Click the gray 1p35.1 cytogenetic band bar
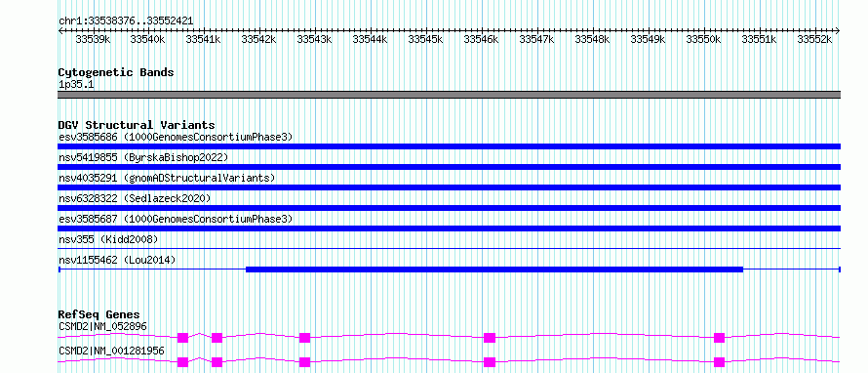868x373 pixels. pos(450,95)
